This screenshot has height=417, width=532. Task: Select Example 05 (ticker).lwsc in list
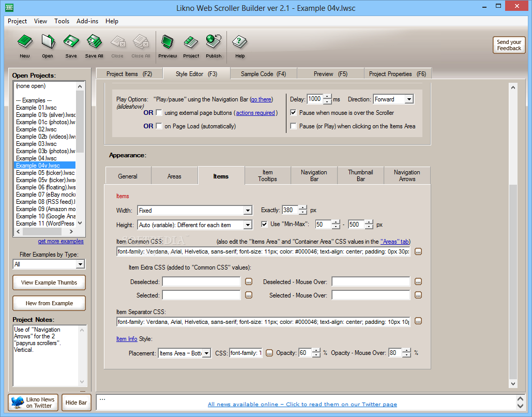click(x=44, y=172)
